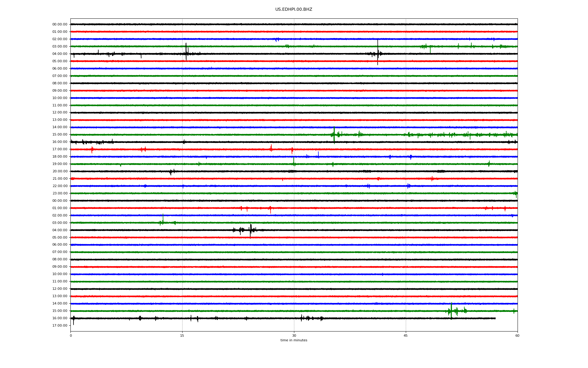Select the 0 tick label on x-axis
Screen dimensions: 588x368
(x=71, y=335)
